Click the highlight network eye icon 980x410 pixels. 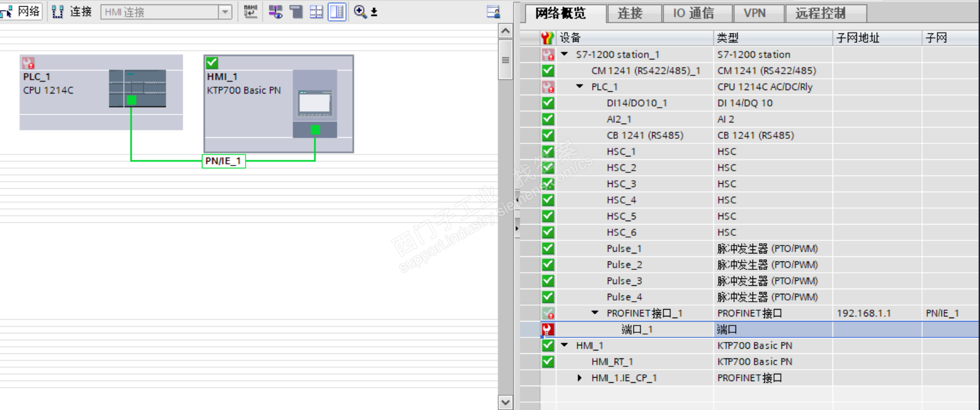tap(276, 11)
